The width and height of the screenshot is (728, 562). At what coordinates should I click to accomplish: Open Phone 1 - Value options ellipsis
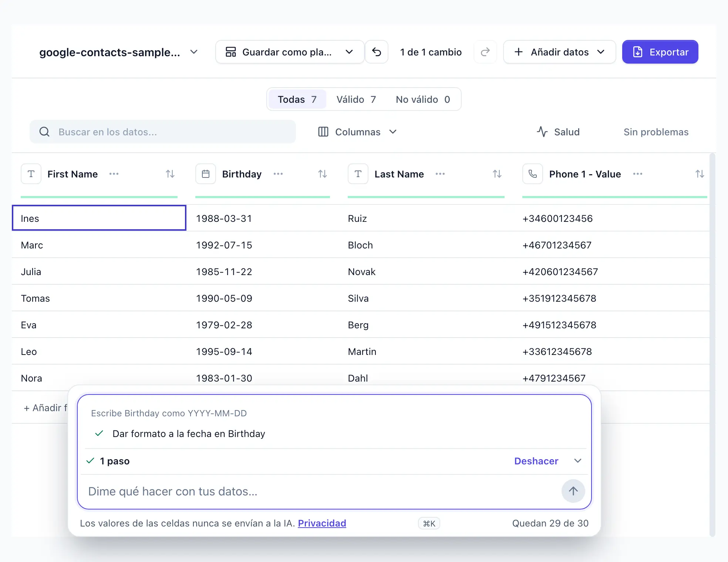coord(638,174)
